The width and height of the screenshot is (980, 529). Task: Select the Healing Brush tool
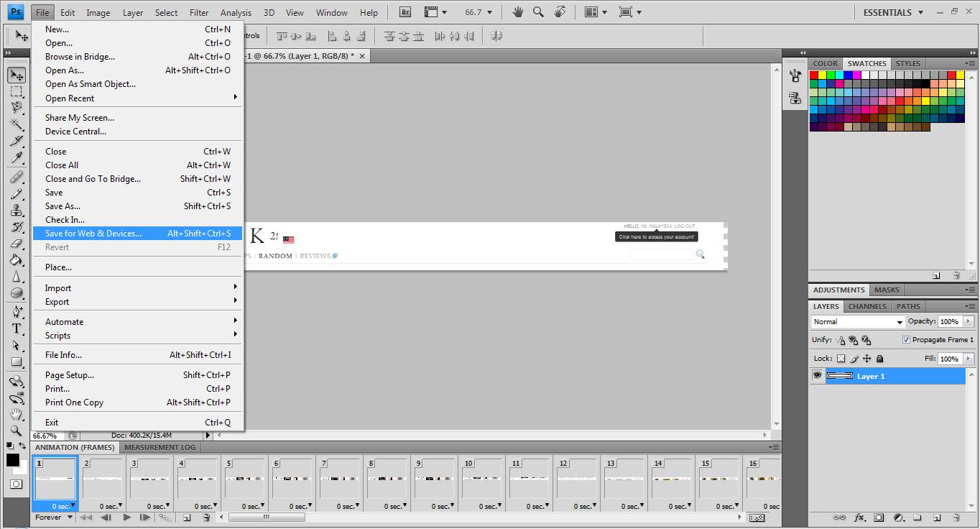click(17, 177)
